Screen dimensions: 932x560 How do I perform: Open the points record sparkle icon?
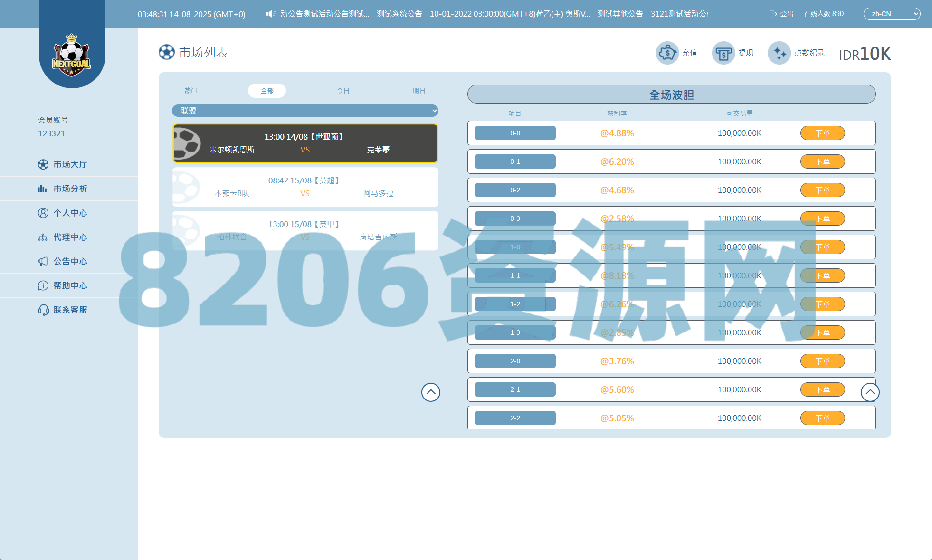(780, 53)
